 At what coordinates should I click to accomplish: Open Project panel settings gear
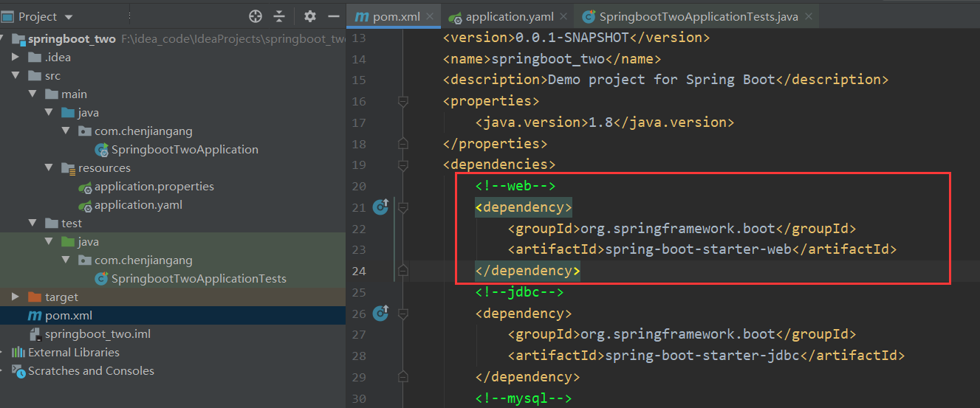310,16
